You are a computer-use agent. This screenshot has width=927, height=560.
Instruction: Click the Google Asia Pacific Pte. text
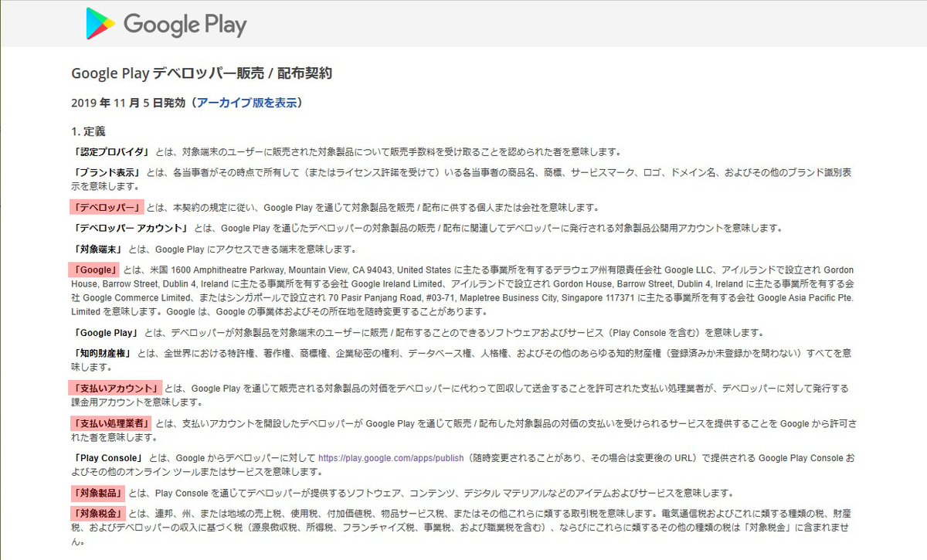(x=806, y=298)
